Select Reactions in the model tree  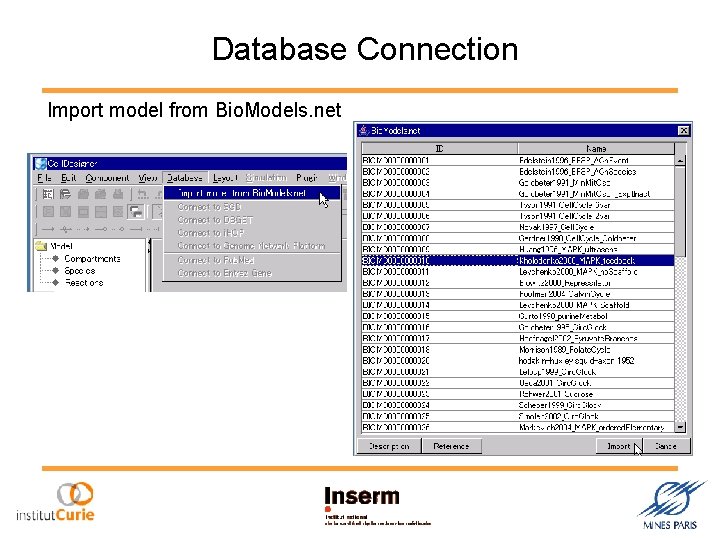(84, 282)
